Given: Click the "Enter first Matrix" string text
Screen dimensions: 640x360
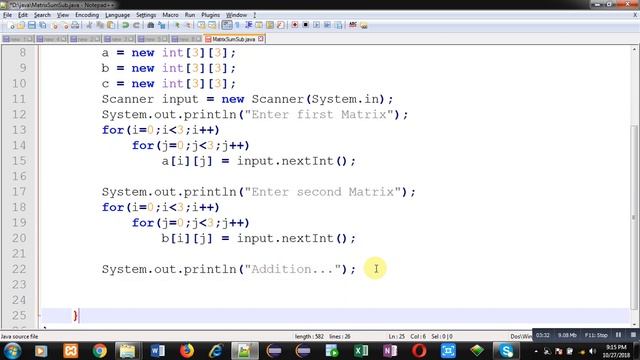Looking at the screenshot, I should tap(319, 115).
